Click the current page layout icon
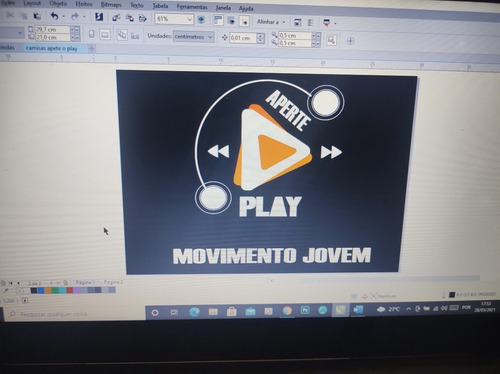This screenshot has height=374, width=500. [x=135, y=36]
